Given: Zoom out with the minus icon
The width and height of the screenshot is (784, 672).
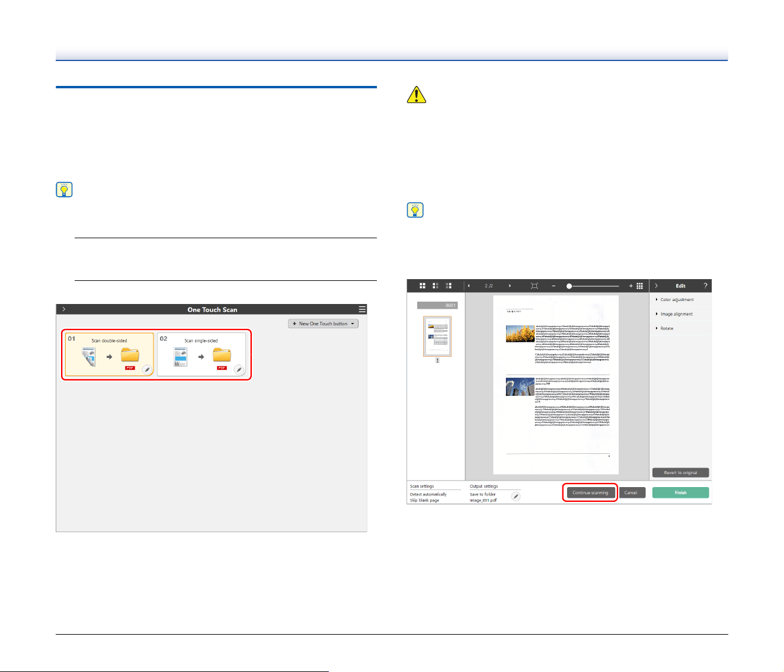Looking at the screenshot, I should click(553, 286).
